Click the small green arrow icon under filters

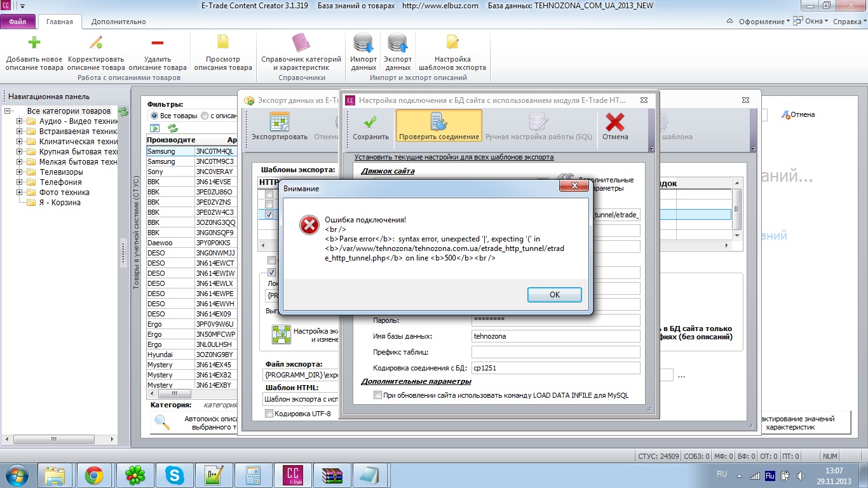pos(154,128)
